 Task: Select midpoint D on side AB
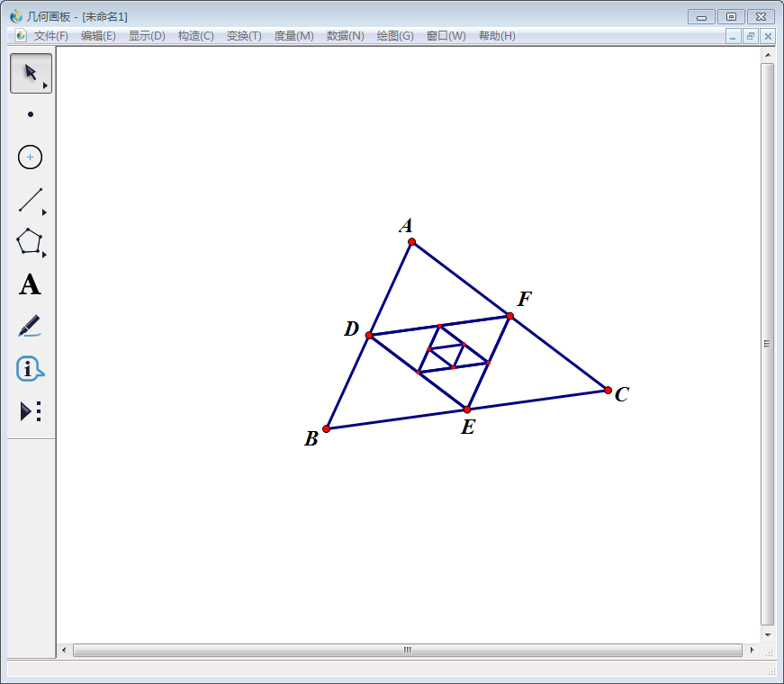click(369, 336)
